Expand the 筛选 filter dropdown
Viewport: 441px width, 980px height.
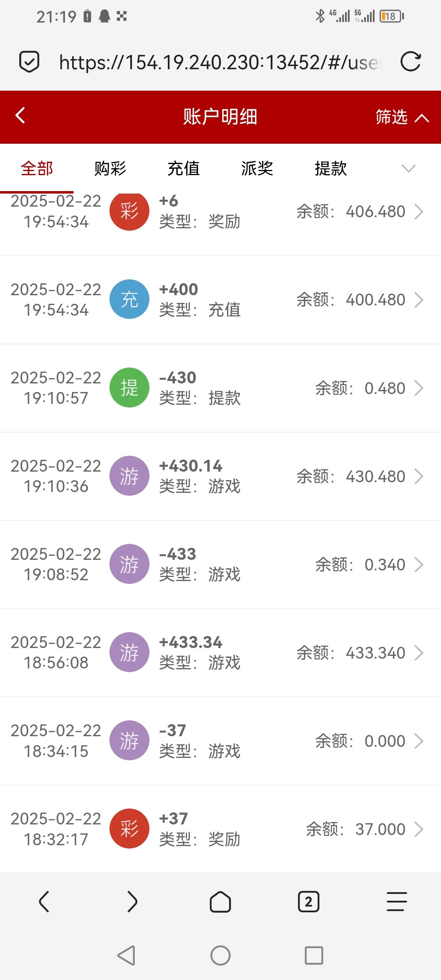coord(402,117)
